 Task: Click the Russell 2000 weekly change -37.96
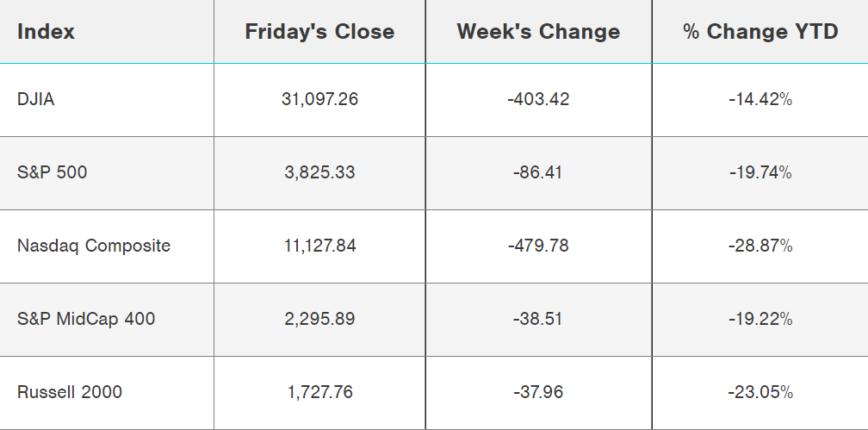pos(538,392)
